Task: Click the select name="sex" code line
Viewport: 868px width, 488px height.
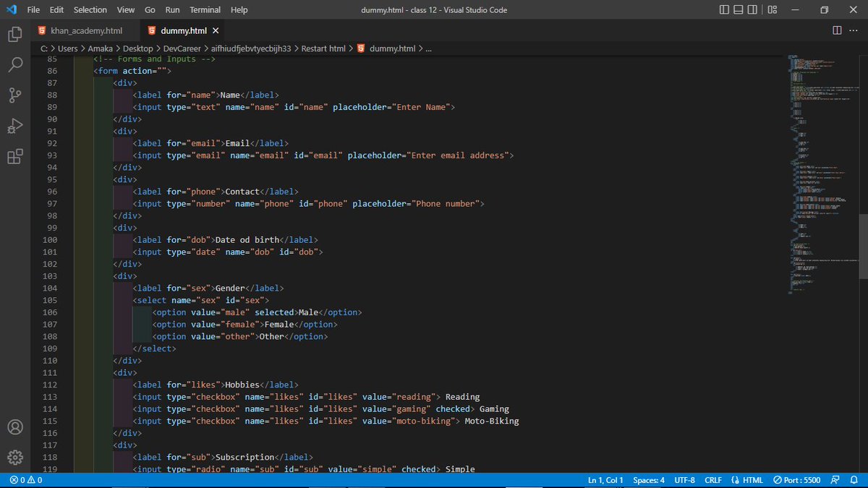Action: (200, 300)
